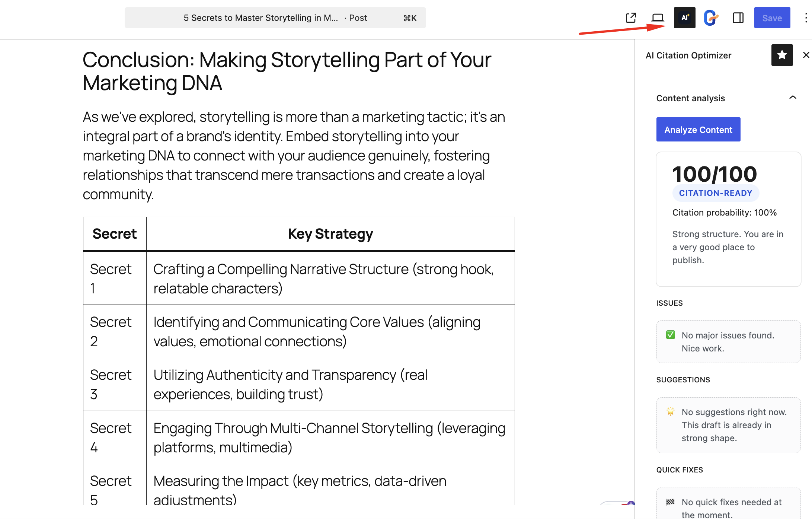The image size is (812, 519).
Task: Switch to laptop preview mode icon
Action: tap(658, 17)
